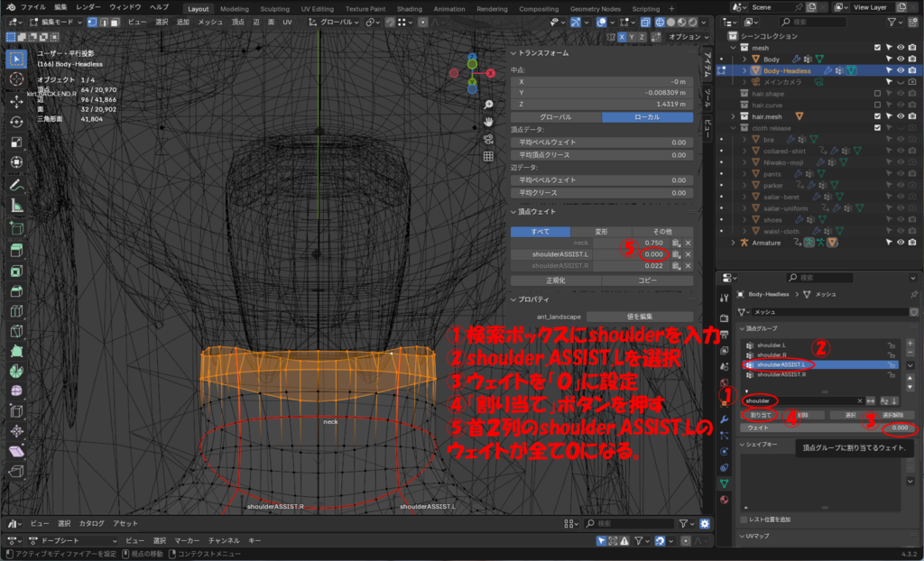Viewport: 924px width, 561px height.
Task: Click the ウェイト weight slider field
Action: pyautogui.click(x=826, y=428)
